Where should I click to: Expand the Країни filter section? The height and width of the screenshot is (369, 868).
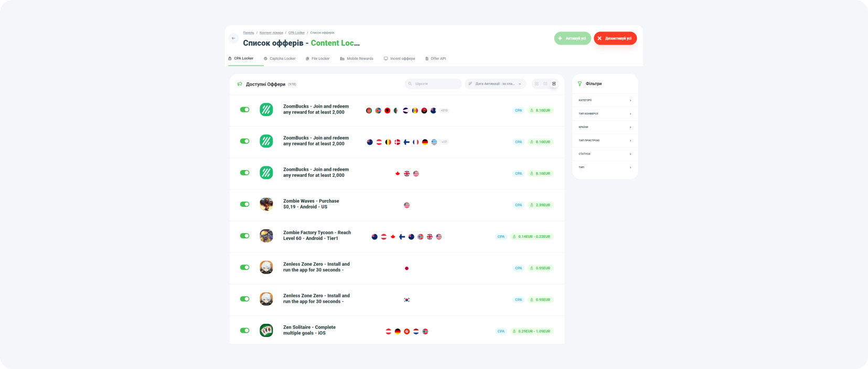(604, 127)
